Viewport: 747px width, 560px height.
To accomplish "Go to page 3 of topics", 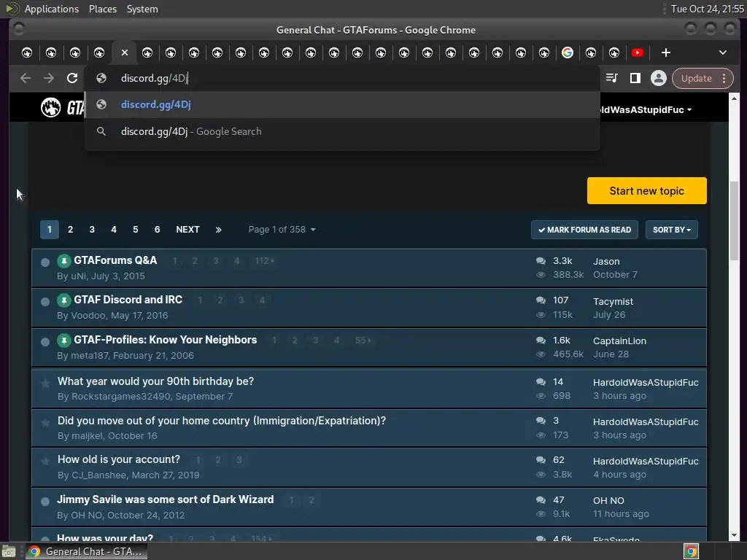I will pyautogui.click(x=92, y=230).
